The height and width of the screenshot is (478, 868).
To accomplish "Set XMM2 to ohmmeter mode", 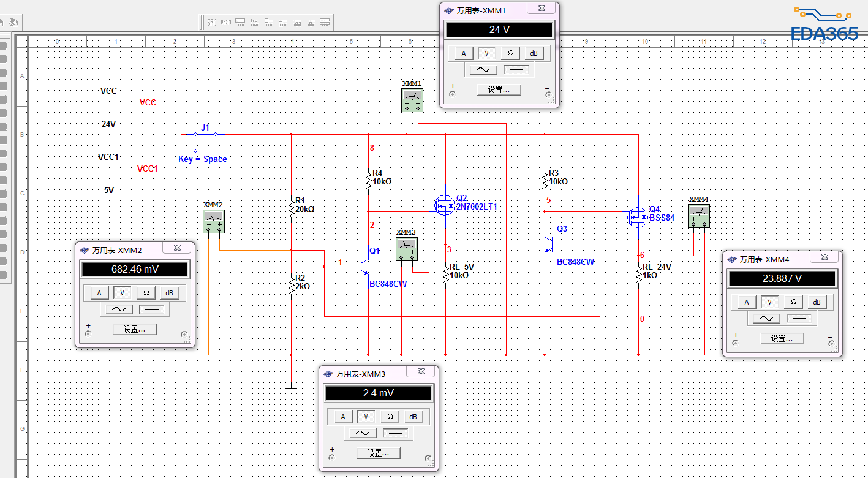I will coord(146,293).
